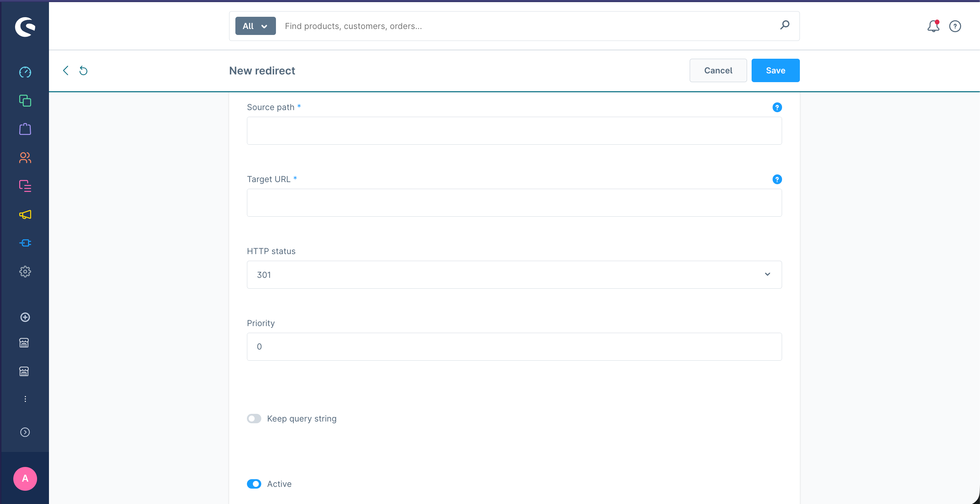
Task: Click the add sales channel plus icon
Action: pos(25,317)
